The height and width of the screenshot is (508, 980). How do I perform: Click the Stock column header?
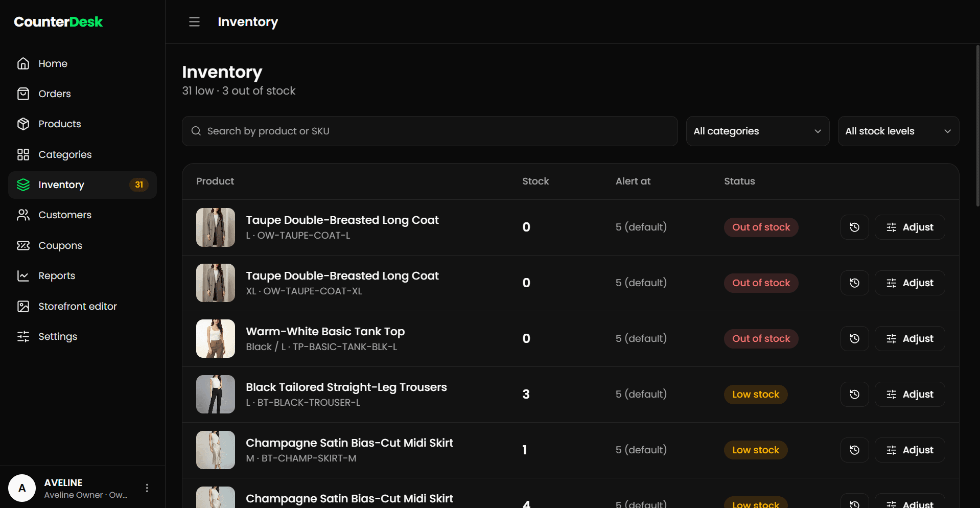pos(535,181)
